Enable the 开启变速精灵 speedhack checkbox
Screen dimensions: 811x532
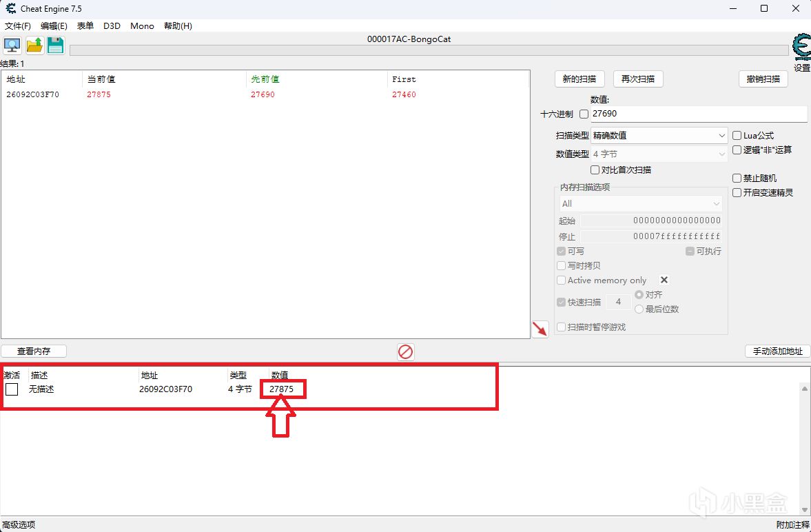pyautogui.click(x=737, y=192)
